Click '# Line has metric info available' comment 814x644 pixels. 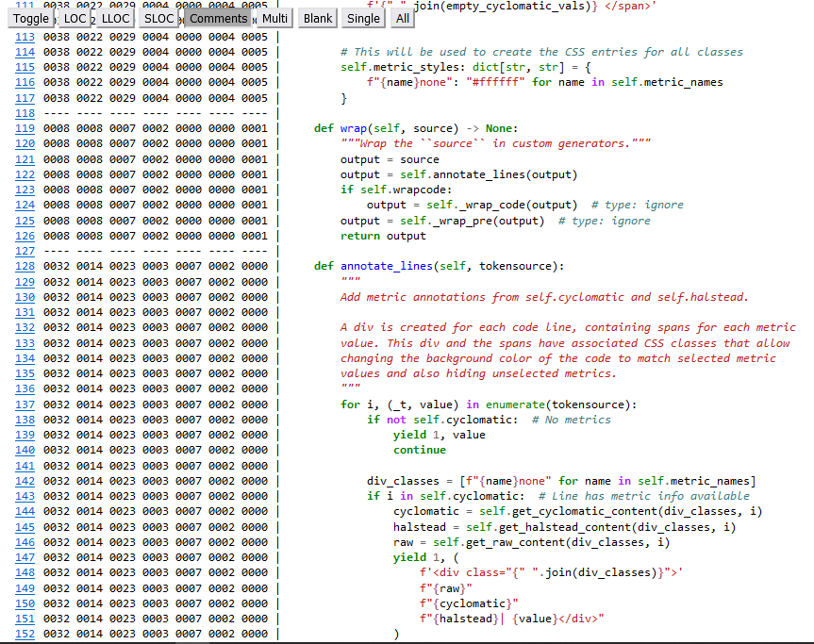(x=643, y=496)
